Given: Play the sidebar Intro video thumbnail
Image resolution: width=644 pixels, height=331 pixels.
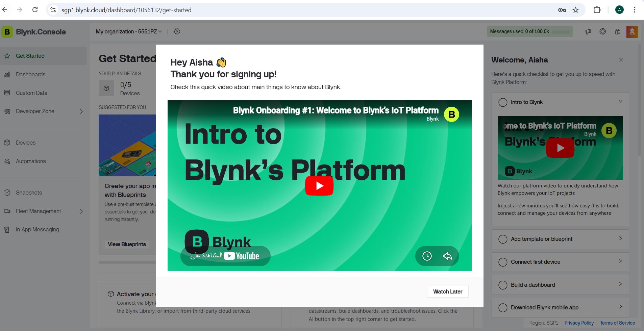Looking at the screenshot, I should coord(560,148).
